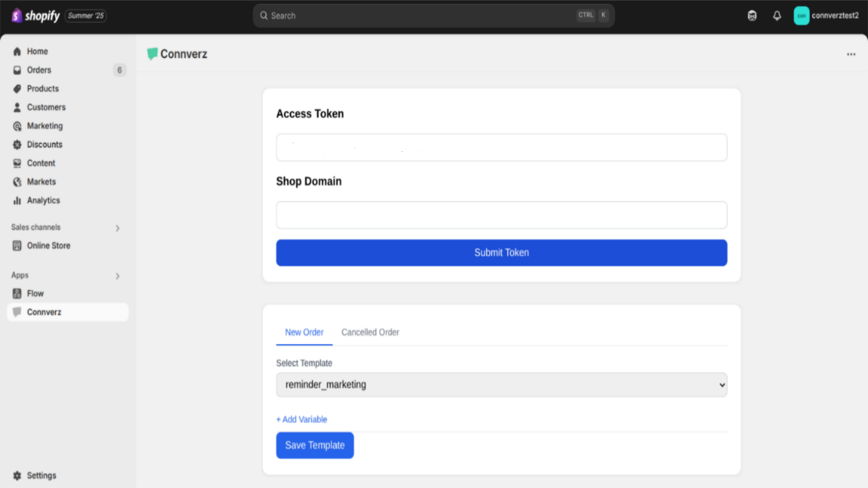Click the Home icon in sidebar

17,52
